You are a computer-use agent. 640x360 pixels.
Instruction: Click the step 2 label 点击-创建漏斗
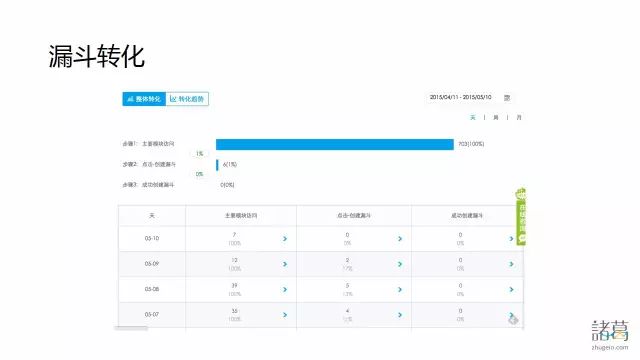click(x=159, y=164)
